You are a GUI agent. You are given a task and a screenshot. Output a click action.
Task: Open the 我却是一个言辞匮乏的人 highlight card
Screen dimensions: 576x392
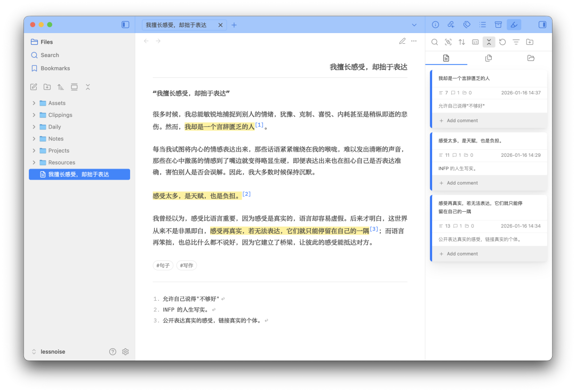point(464,78)
